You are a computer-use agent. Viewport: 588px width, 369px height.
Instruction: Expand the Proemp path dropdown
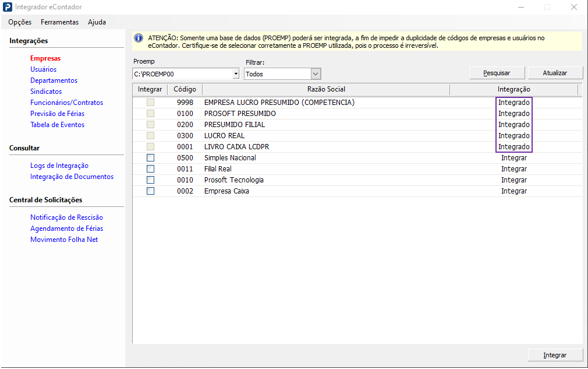(x=236, y=74)
